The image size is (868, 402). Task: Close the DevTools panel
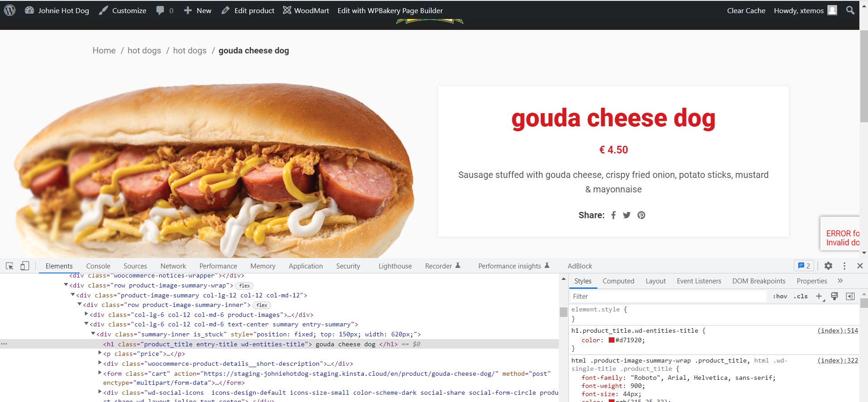(x=860, y=266)
